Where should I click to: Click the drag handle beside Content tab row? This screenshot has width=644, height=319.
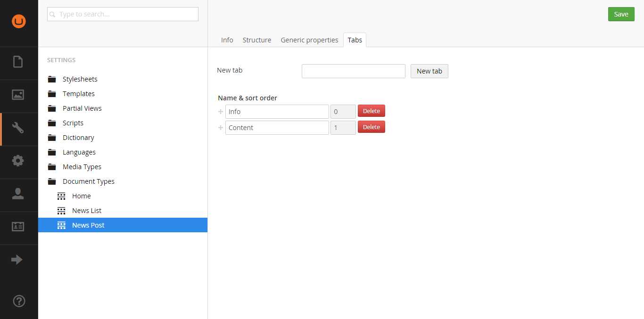pos(221,128)
